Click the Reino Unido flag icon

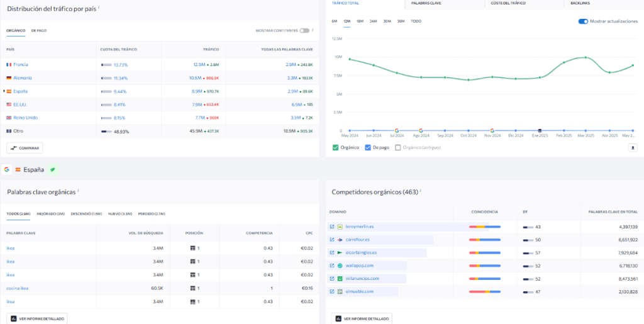pos(9,118)
